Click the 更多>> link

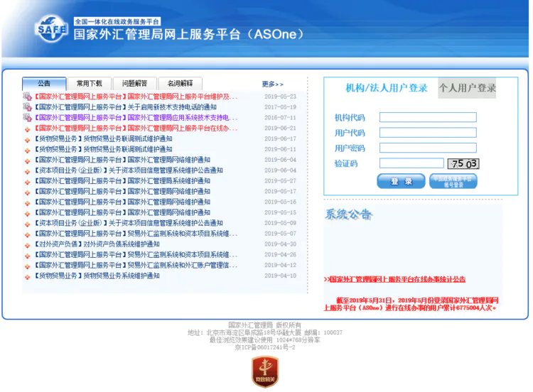pyautogui.click(x=272, y=85)
